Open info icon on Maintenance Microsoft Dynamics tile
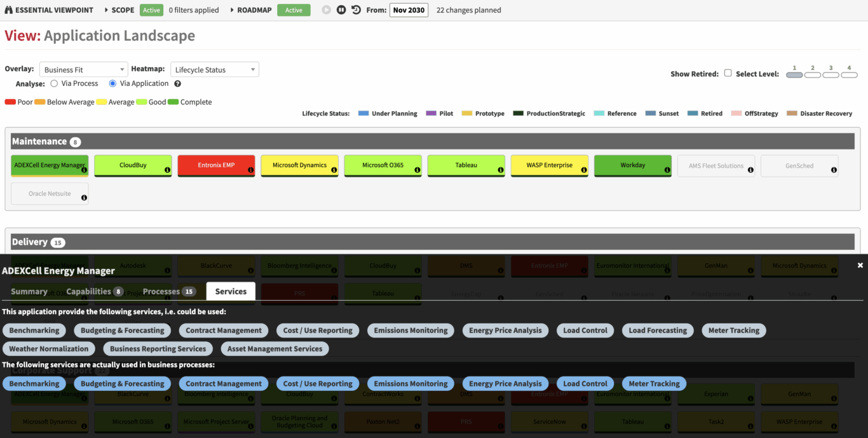 click(334, 170)
